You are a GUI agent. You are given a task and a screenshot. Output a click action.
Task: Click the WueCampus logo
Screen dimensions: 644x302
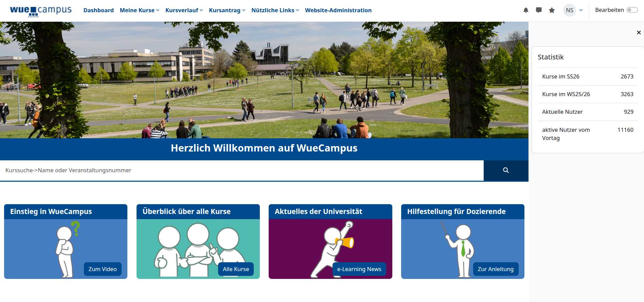[41, 11]
